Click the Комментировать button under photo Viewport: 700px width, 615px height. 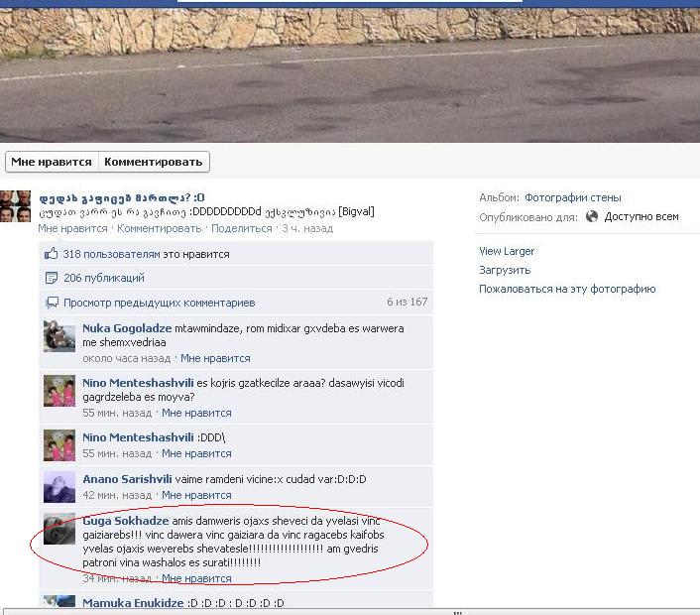pos(154,162)
